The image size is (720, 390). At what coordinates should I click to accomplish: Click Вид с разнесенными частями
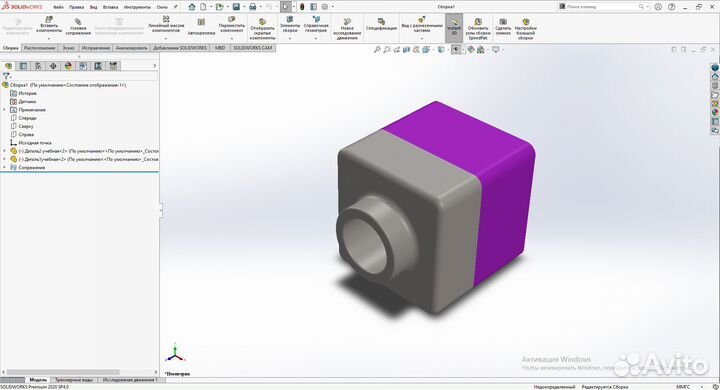pyautogui.click(x=422, y=25)
